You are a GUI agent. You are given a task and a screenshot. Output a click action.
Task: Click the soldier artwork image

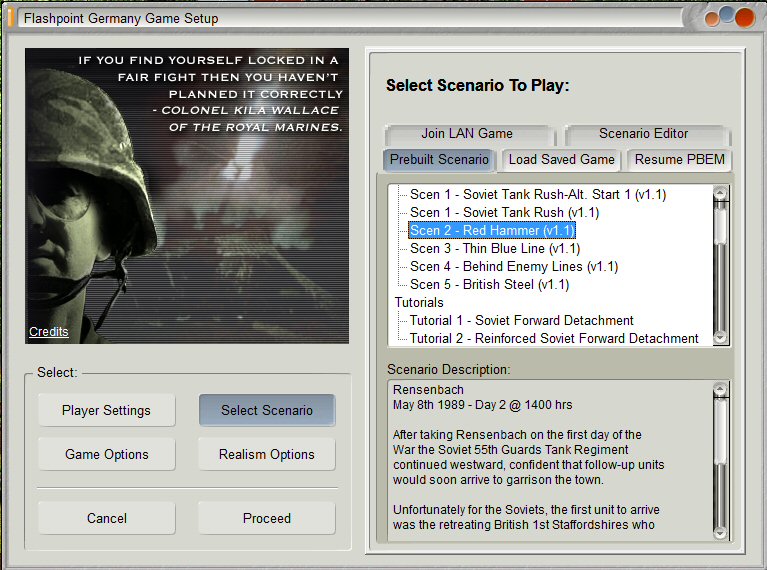(187, 196)
